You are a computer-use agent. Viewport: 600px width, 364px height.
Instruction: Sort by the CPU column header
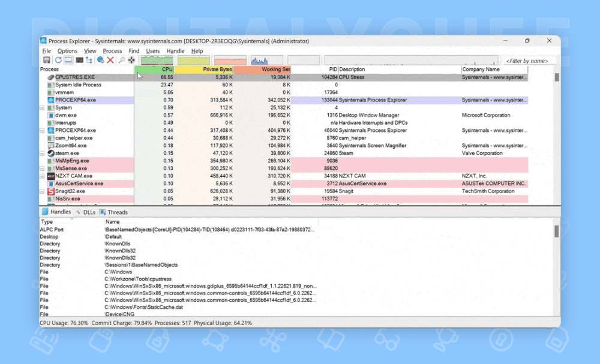coord(154,70)
